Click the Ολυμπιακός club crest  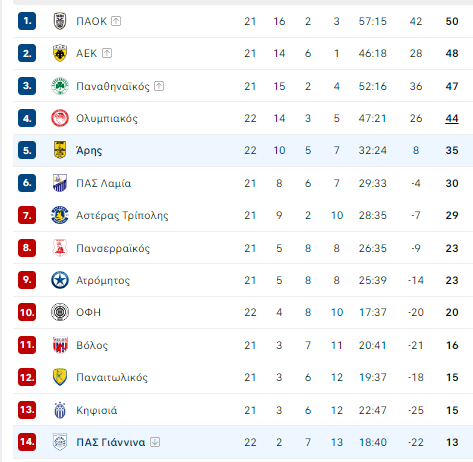click(60, 118)
